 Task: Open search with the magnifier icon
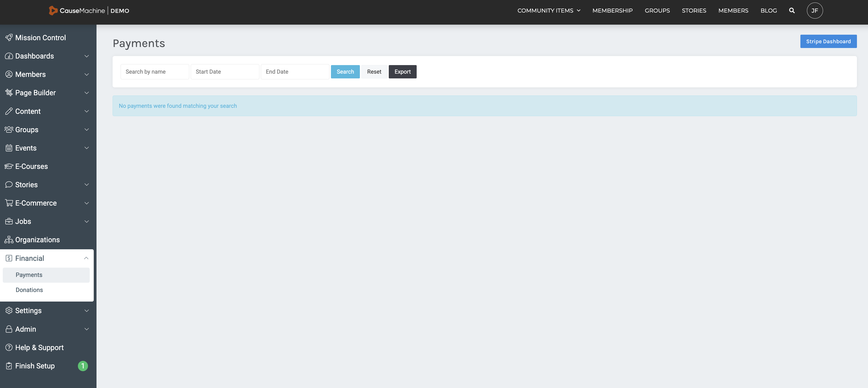pyautogui.click(x=792, y=11)
